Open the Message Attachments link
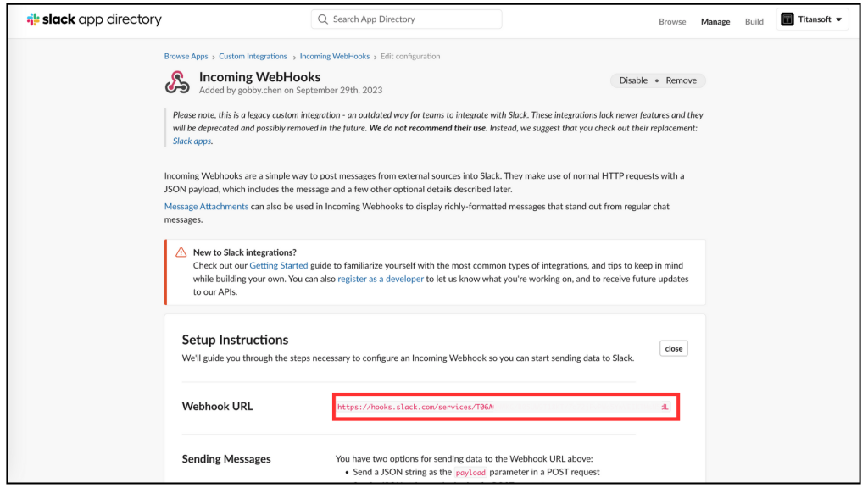Screen dimensions: 868x488 tap(206, 207)
